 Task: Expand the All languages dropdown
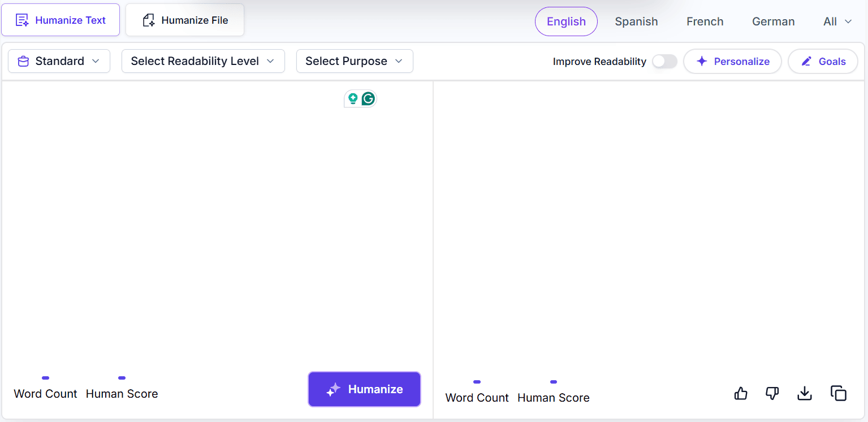pos(837,21)
